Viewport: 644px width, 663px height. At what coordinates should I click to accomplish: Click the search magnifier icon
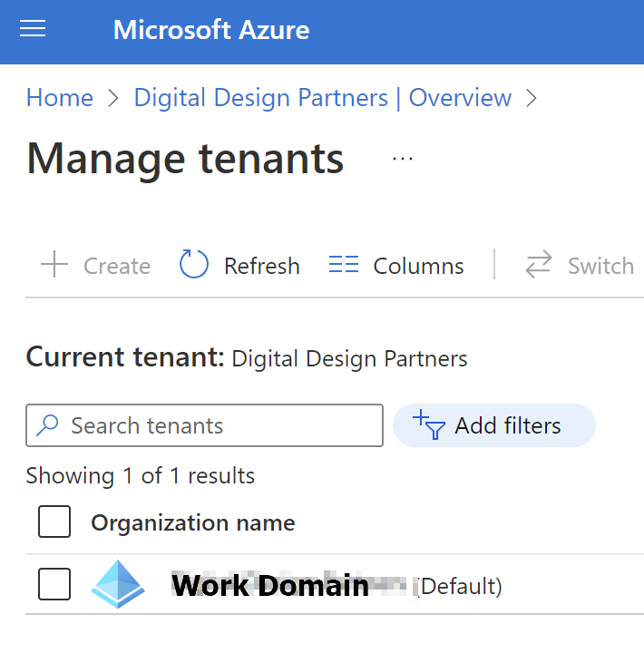pos(47,425)
